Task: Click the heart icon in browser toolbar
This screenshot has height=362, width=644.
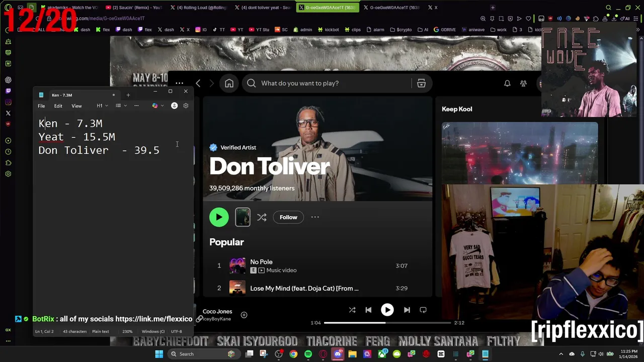Action: [x=528, y=19]
